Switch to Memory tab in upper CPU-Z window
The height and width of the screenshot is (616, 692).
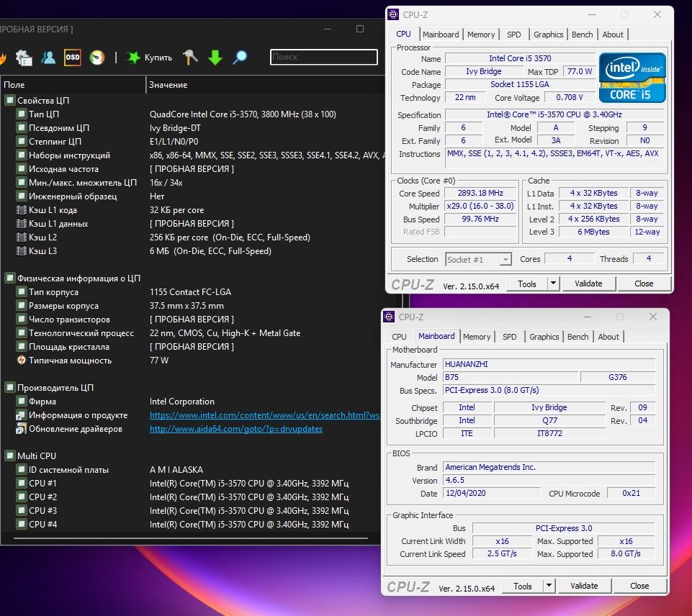click(481, 35)
